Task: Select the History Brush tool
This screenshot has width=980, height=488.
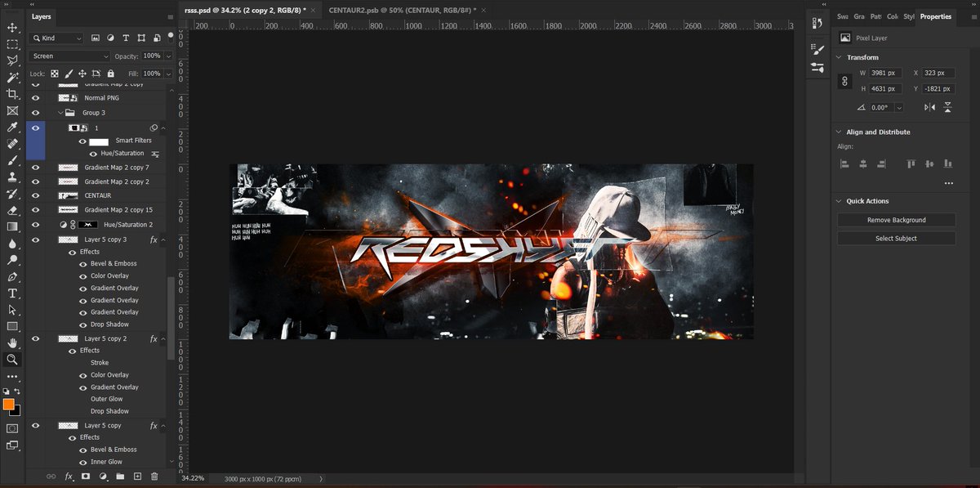Action: (12, 194)
